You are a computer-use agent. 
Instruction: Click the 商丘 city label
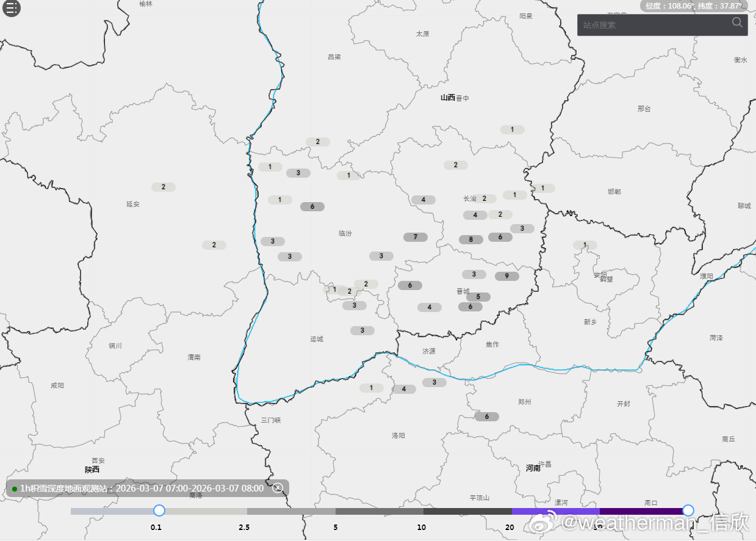[729, 439]
